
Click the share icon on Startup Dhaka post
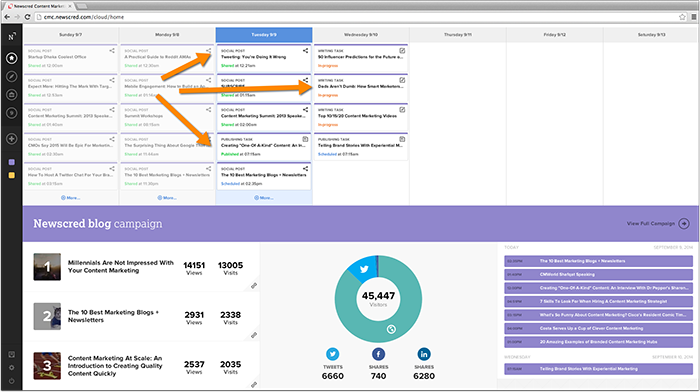point(112,50)
